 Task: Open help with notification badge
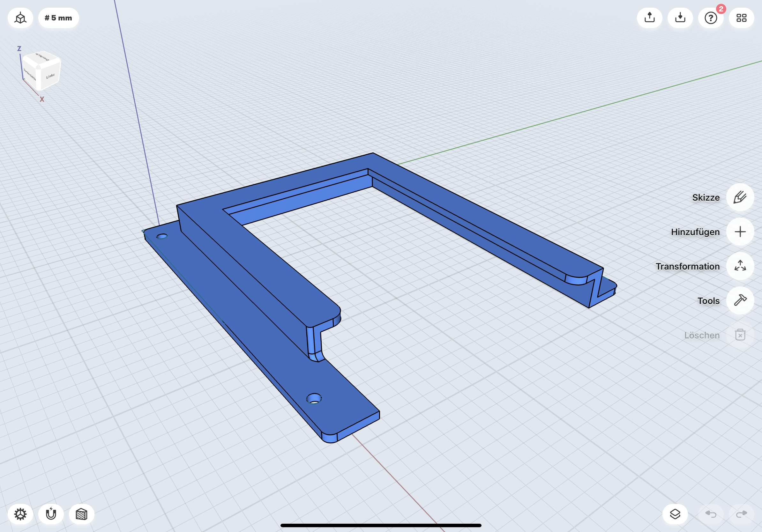pyautogui.click(x=711, y=18)
